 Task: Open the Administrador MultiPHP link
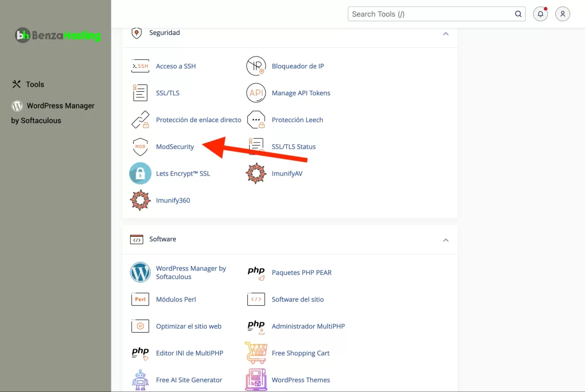pyautogui.click(x=308, y=326)
